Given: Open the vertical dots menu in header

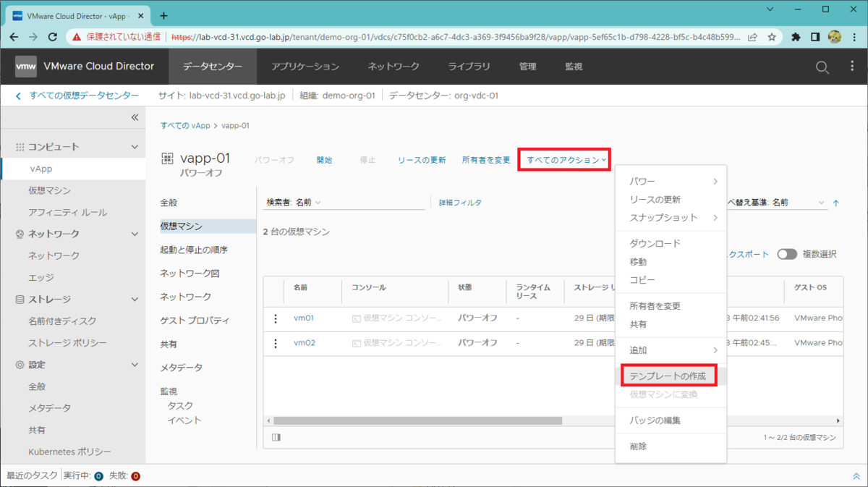Looking at the screenshot, I should coord(852,67).
